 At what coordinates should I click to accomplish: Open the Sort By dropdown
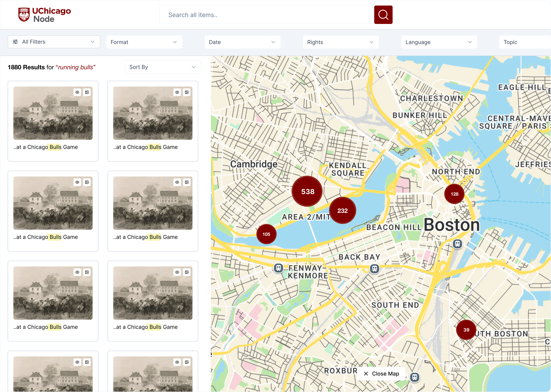(163, 67)
